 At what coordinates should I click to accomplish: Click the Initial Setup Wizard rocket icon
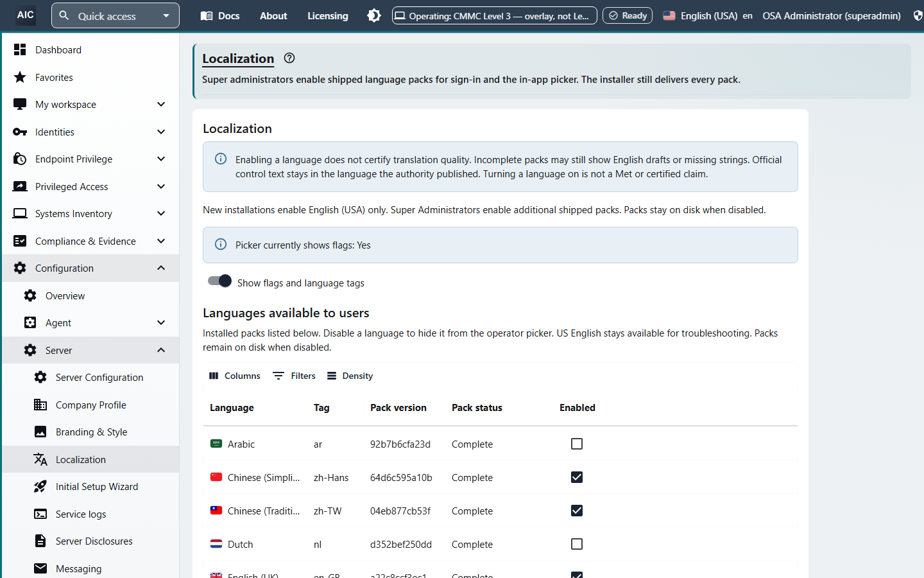[x=40, y=487]
